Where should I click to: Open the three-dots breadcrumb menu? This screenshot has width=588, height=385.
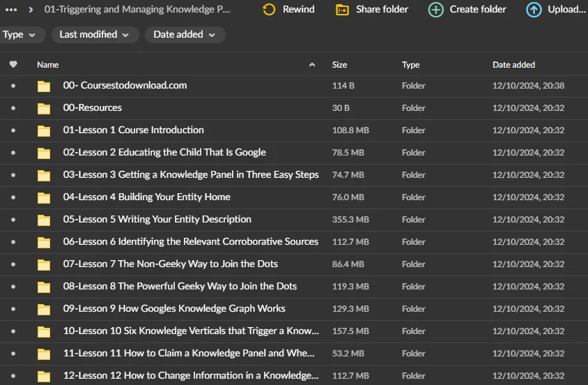11,10
